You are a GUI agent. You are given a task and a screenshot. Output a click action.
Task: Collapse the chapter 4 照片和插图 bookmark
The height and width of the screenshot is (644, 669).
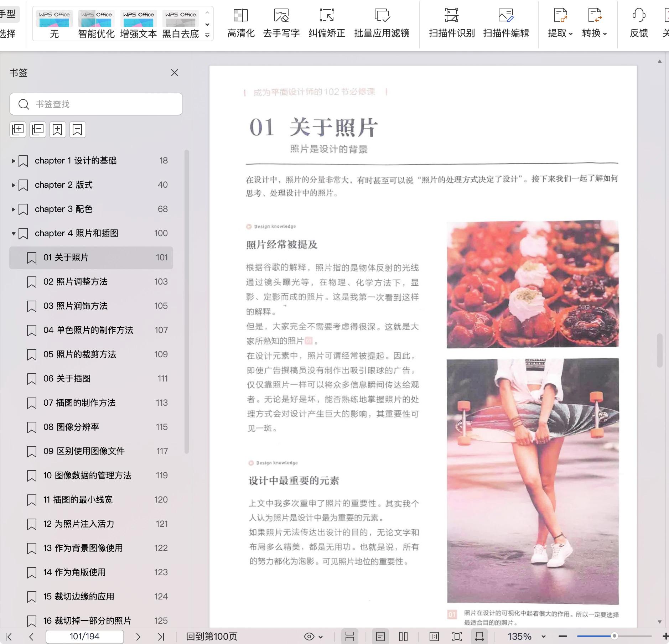[14, 234]
